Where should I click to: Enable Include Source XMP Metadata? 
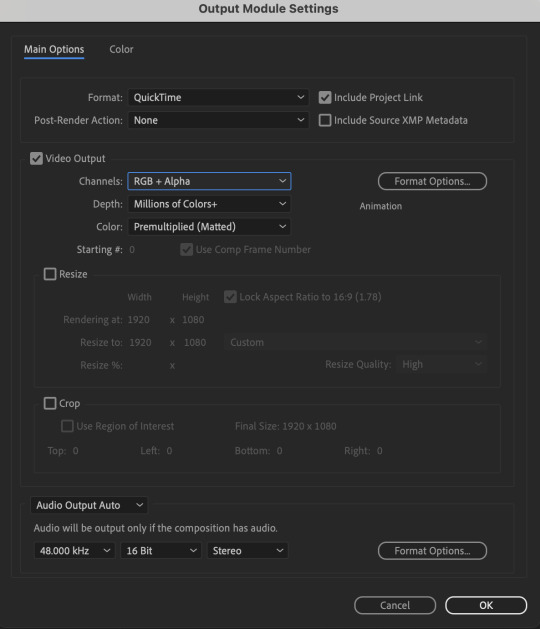[325, 120]
